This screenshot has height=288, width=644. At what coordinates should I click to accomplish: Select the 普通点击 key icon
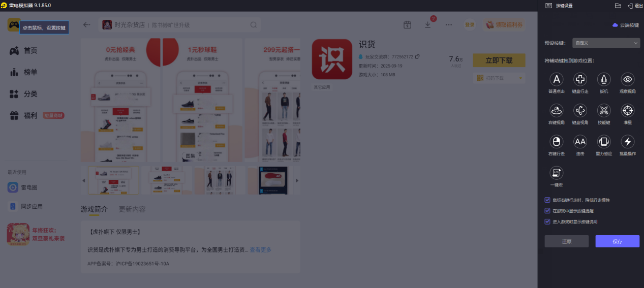click(557, 79)
